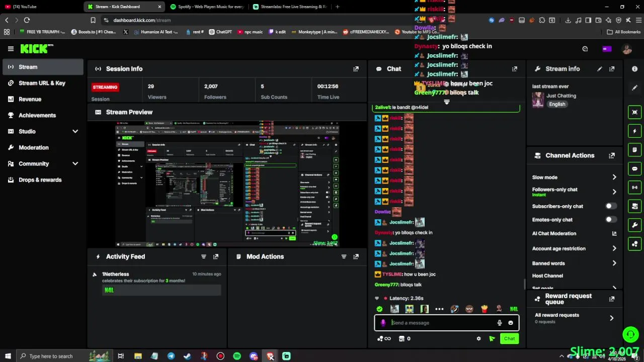Pop out the Stream Info panel
644x362 pixels.
[612, 69]
